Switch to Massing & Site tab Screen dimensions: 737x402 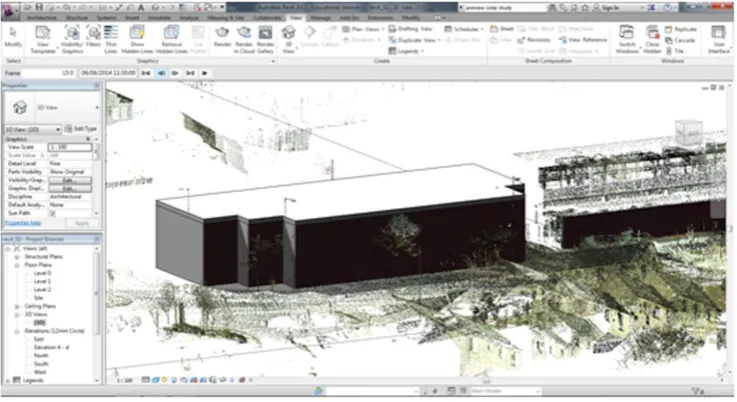(226, 18)
